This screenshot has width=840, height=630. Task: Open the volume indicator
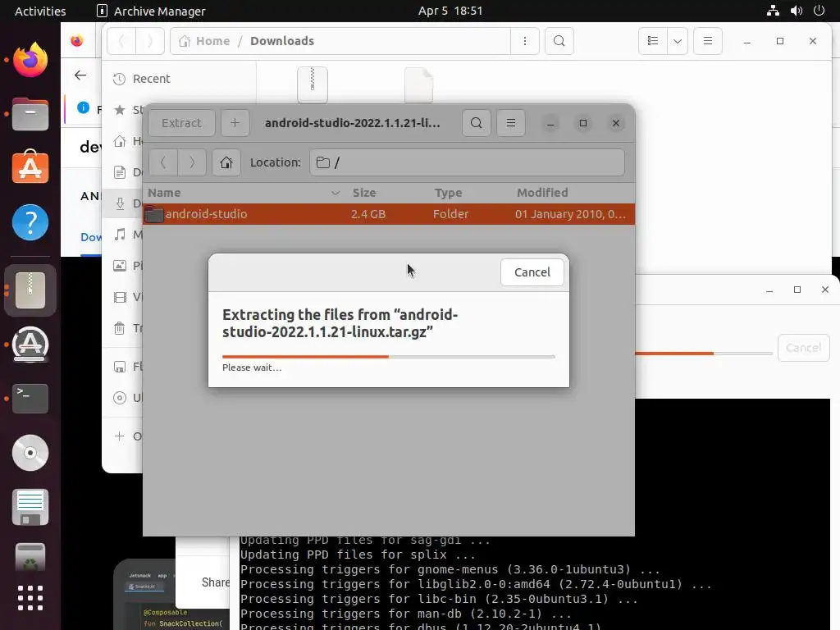(797, 11)
